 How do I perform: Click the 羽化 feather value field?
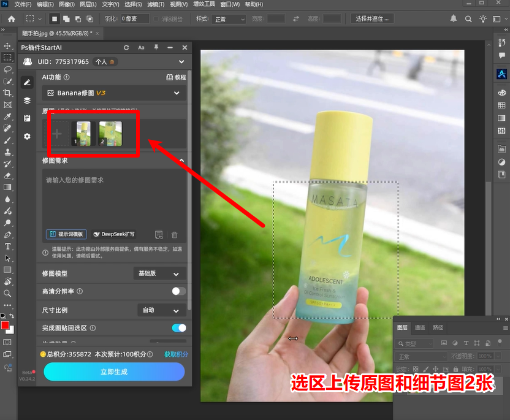(135, 19)
